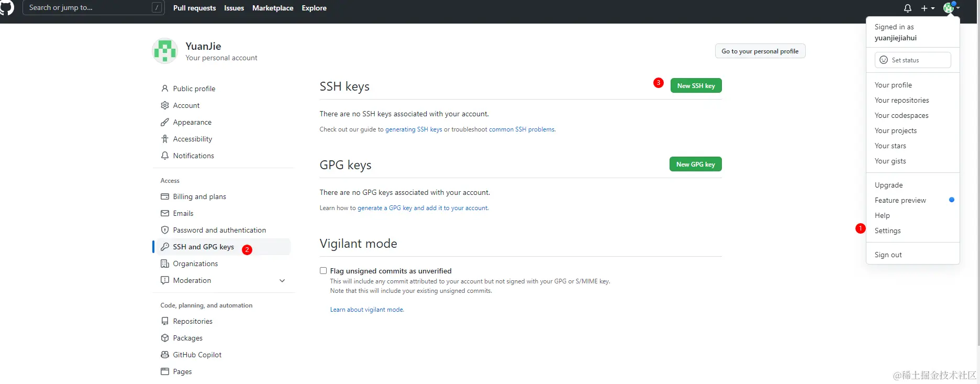Open the notifications bell icon
The height and width of the screenshot is (384, 980).
[908, 8]
